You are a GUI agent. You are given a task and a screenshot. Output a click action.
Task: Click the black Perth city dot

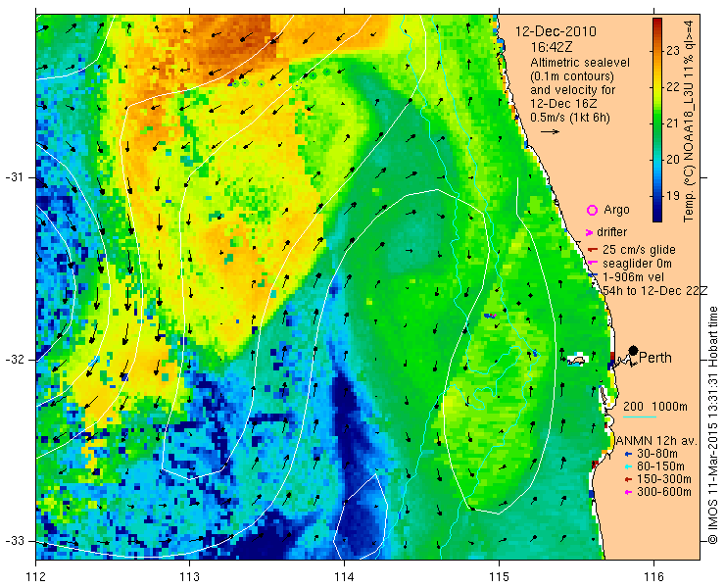634,351
